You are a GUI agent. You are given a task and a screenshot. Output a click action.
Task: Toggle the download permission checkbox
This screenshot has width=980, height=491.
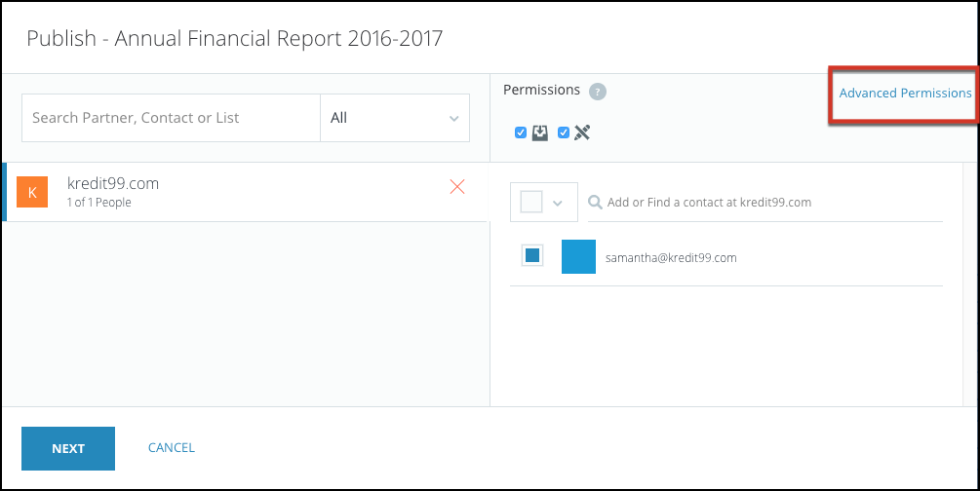[521, 132]
